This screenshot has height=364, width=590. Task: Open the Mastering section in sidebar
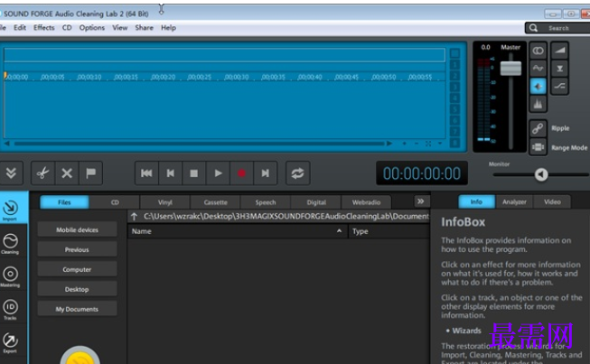click(x=11, y=276)
